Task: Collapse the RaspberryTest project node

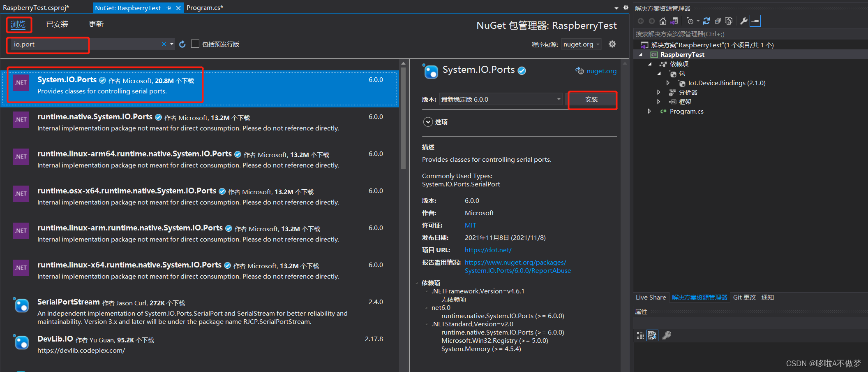Action: pyautogui.click(x=640, y=55)
